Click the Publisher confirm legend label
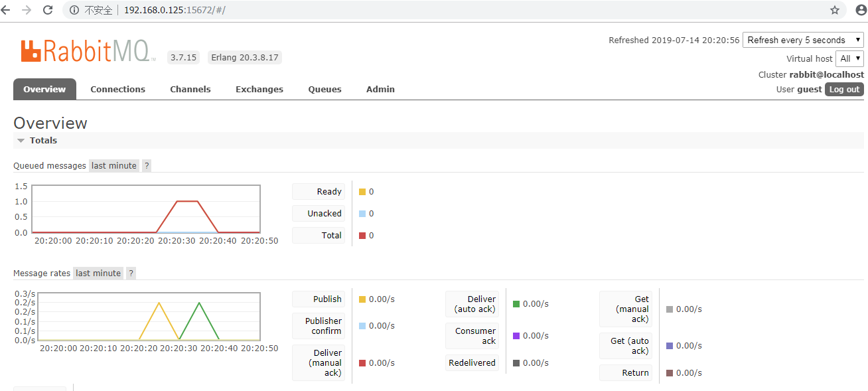Viewport: 868px width, 391px height. pyautogui.click(x=319, y=326)
